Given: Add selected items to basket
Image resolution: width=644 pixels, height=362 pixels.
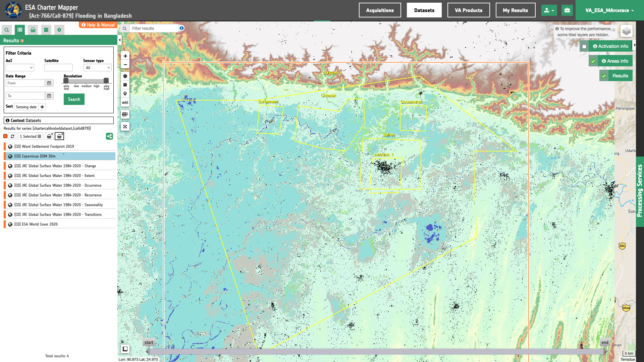Looking at the screenshot, I should tap(49, 136).
